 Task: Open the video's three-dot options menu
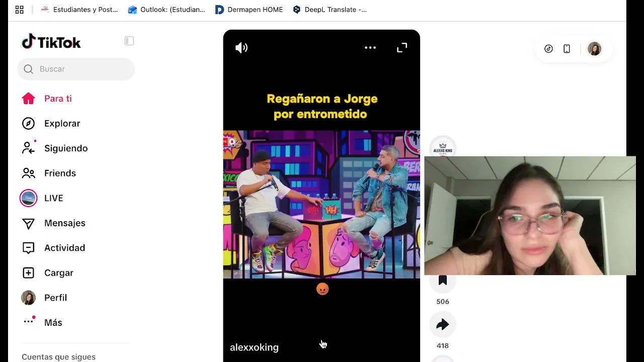(370, 48)
